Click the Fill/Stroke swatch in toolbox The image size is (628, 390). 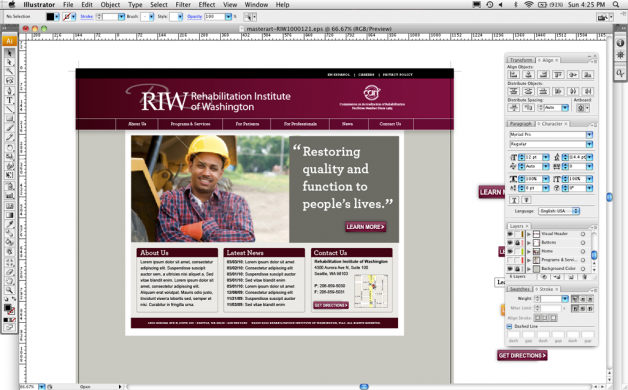coord(9,309)
